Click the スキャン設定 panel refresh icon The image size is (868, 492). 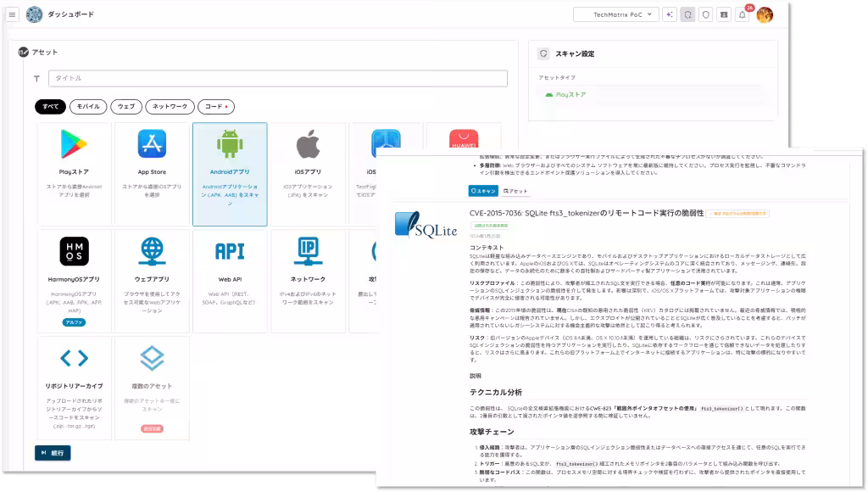[x=543, y=53]
